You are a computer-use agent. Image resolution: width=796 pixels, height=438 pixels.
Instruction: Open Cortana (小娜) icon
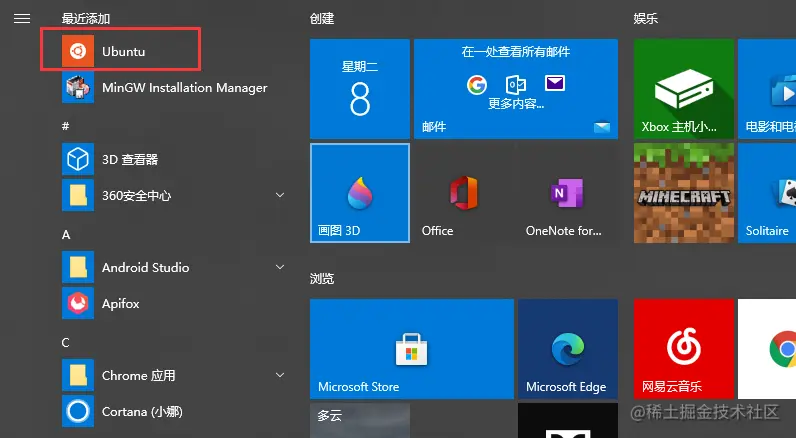[78, 412]
